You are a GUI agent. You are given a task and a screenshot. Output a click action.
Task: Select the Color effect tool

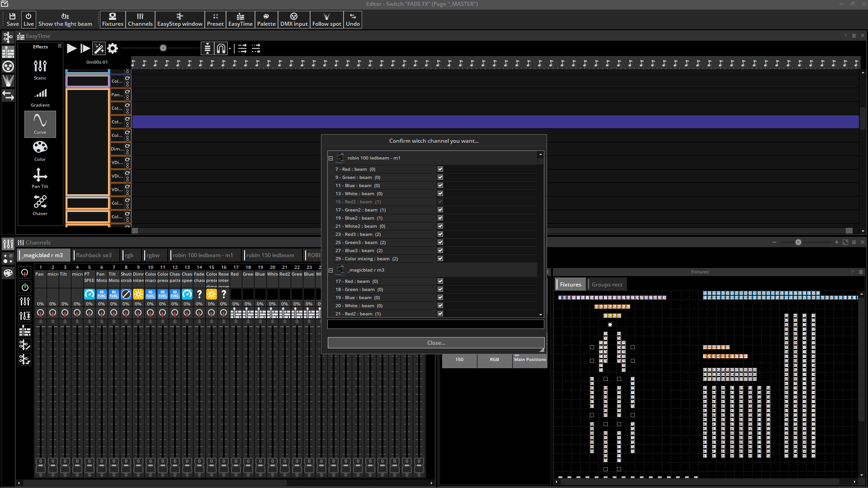point(40,151)
